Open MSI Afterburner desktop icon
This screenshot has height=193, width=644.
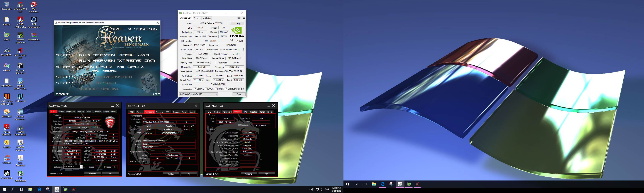tap(20, 176)
